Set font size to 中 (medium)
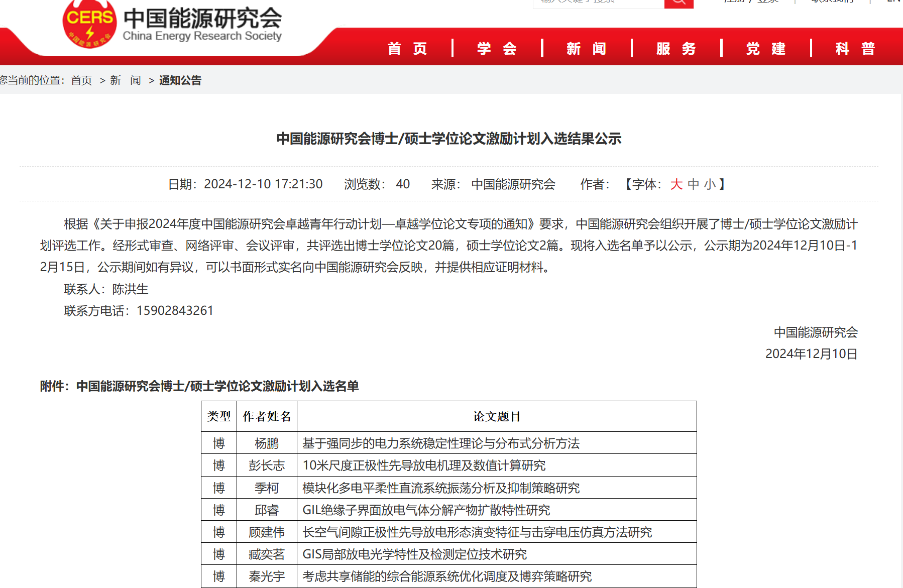The image size is (903, 588). point(693,184)
